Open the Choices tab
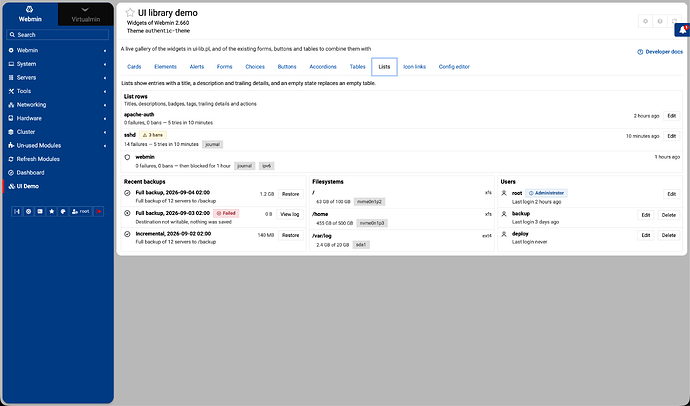This screenshot has height=406, width=690. [x=255, y=67]
